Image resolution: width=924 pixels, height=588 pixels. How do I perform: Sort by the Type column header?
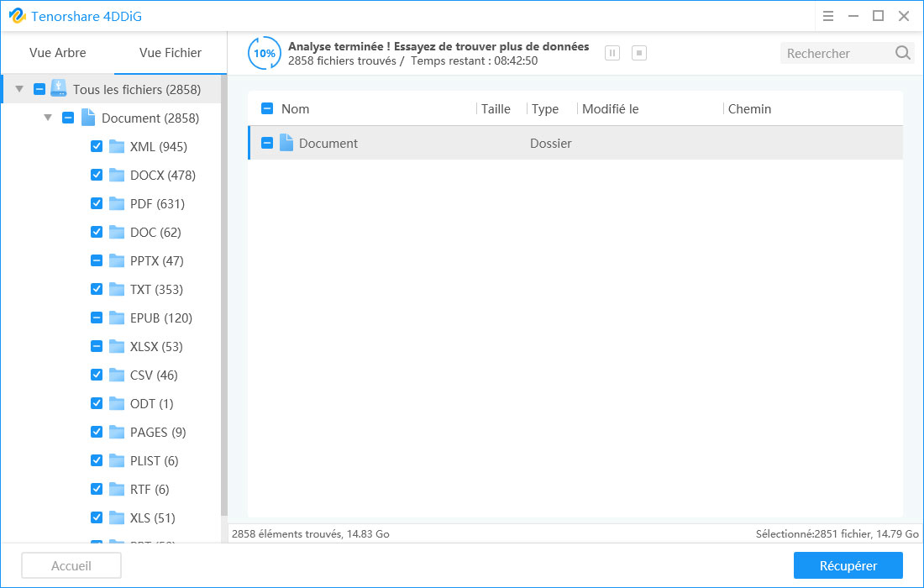pos(545,109)
